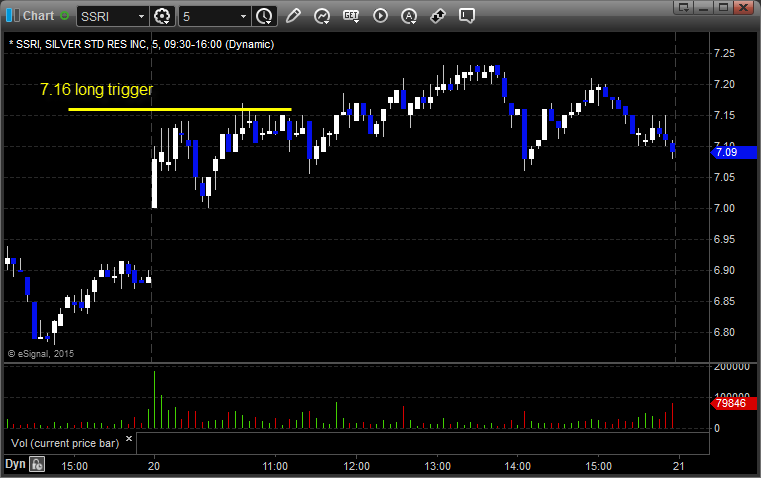The height and width of the screenshot is (478, 761).
Task: Click the red 79846 volume marker
Action: (x=734, y=403)
